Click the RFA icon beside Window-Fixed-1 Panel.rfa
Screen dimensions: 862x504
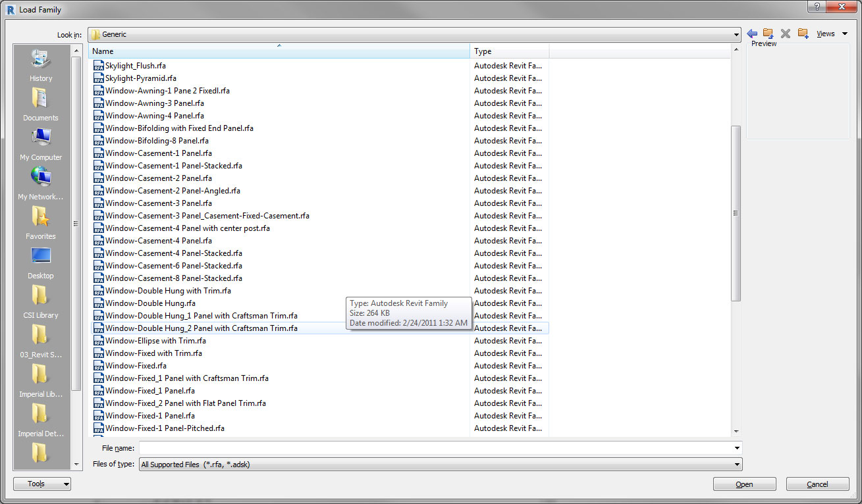98,416
